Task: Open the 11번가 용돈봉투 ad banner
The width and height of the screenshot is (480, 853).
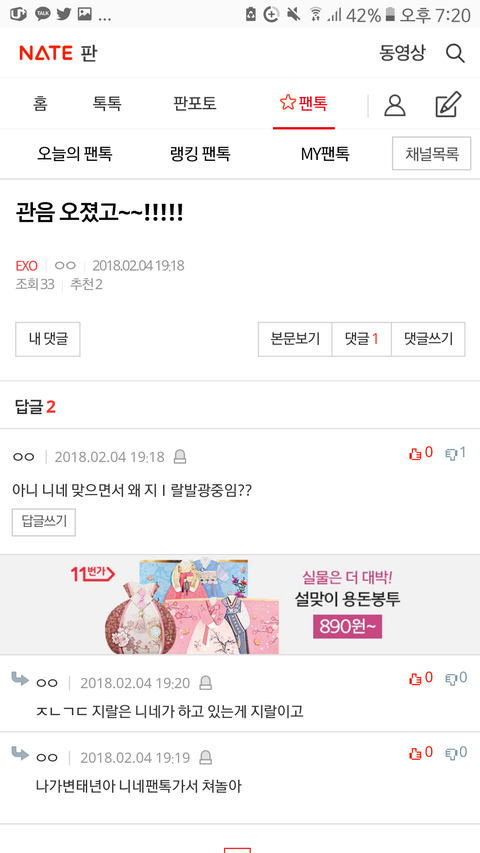Action: (x=240, y=605)
